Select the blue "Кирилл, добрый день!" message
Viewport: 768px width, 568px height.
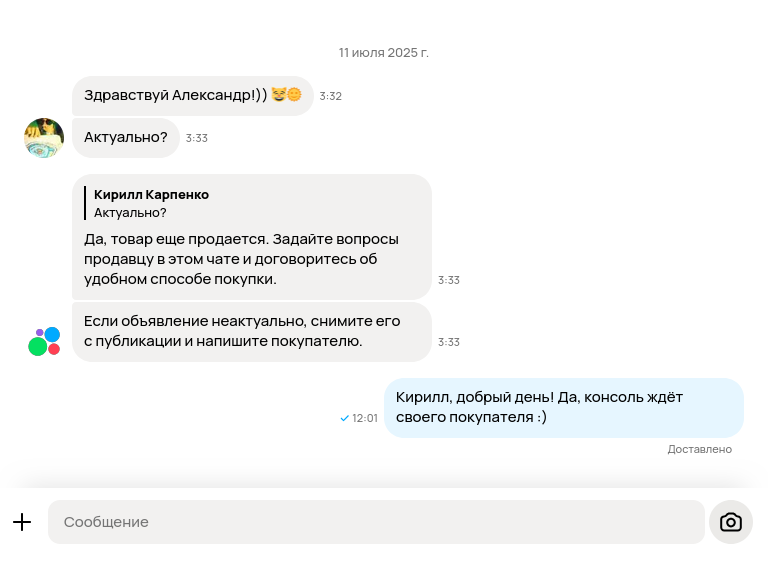point(563,408)
